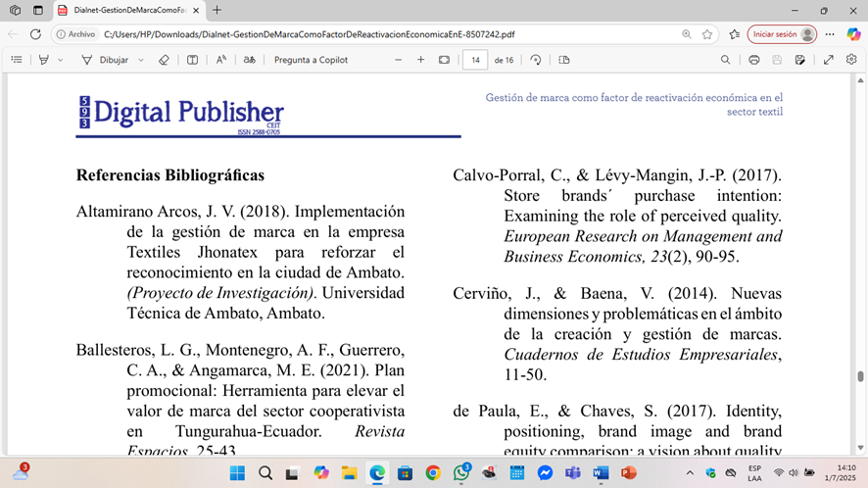Enter full screen PDF view
Screen dimensions: 868x488
[x=829, y=60]
